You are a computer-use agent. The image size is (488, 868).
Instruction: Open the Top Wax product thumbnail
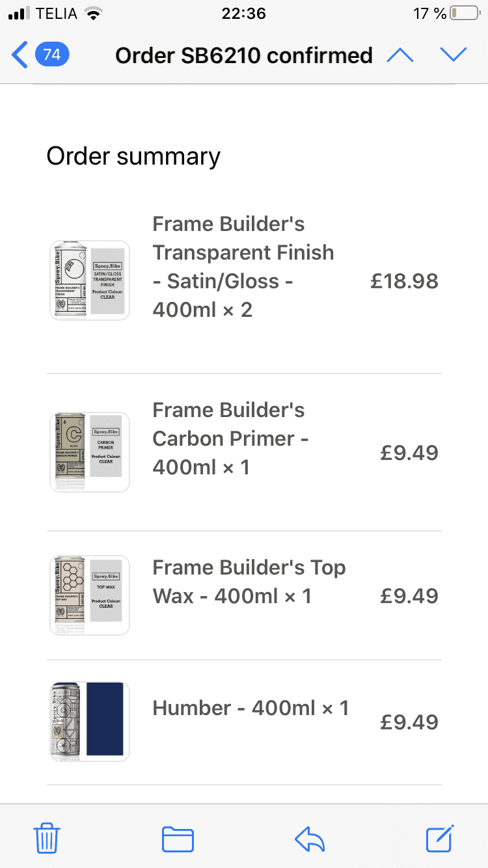click(90, 595)
